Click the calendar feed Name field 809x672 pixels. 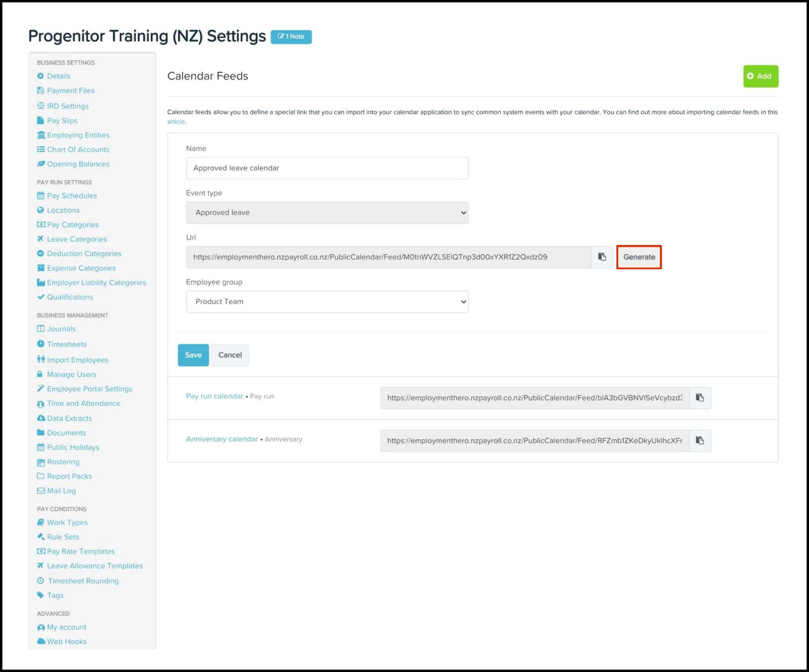click(327, 168)
